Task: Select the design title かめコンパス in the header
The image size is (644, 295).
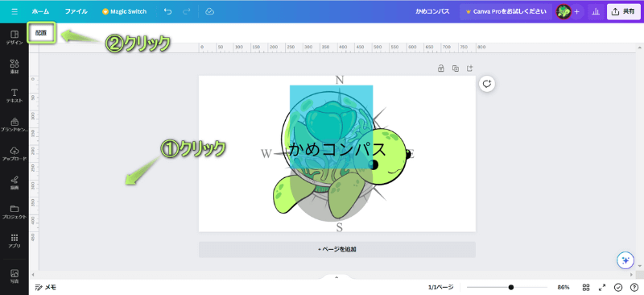Action: click(x=432, y=11)
